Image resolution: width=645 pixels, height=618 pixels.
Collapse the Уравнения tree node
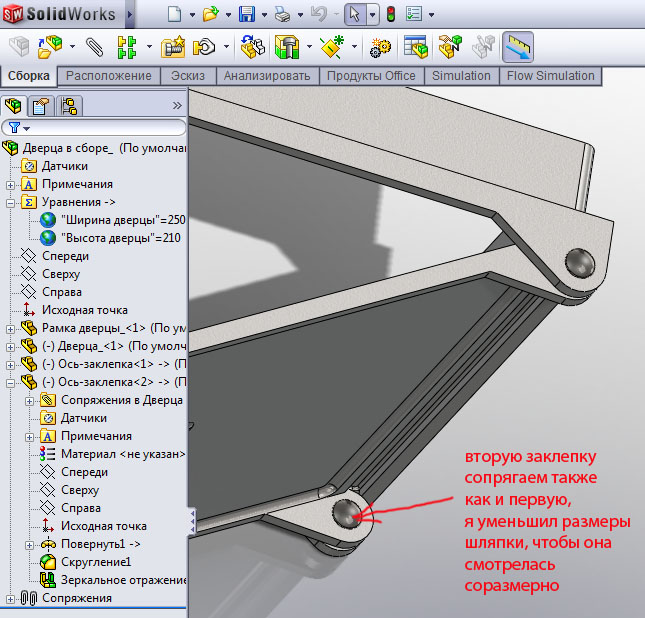11,202
